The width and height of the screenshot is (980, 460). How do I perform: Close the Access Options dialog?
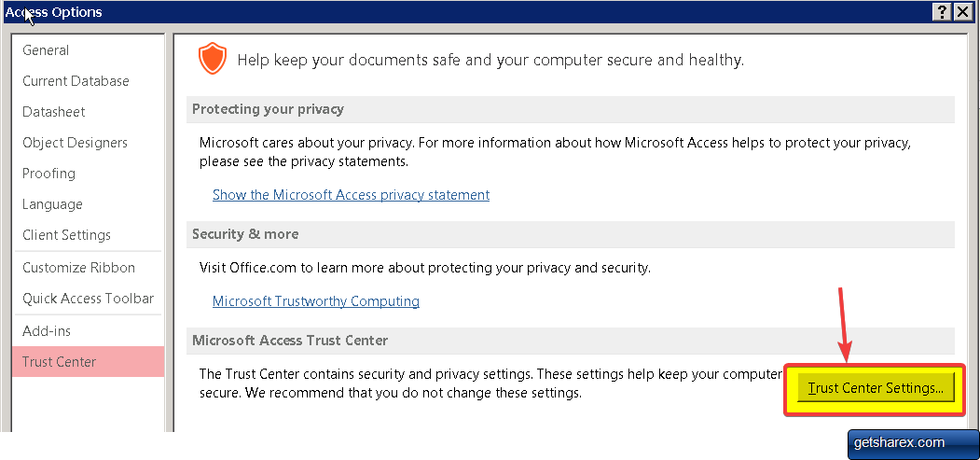tap(963, 11)
